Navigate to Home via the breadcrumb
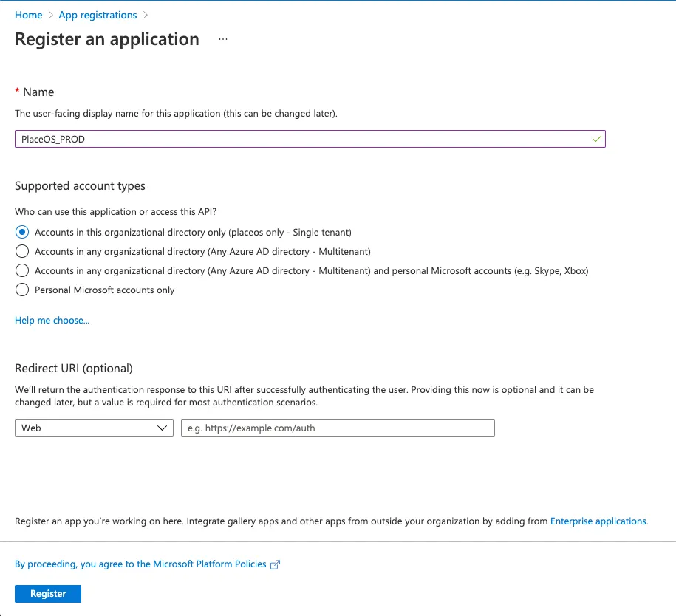 tap(28, 15)
